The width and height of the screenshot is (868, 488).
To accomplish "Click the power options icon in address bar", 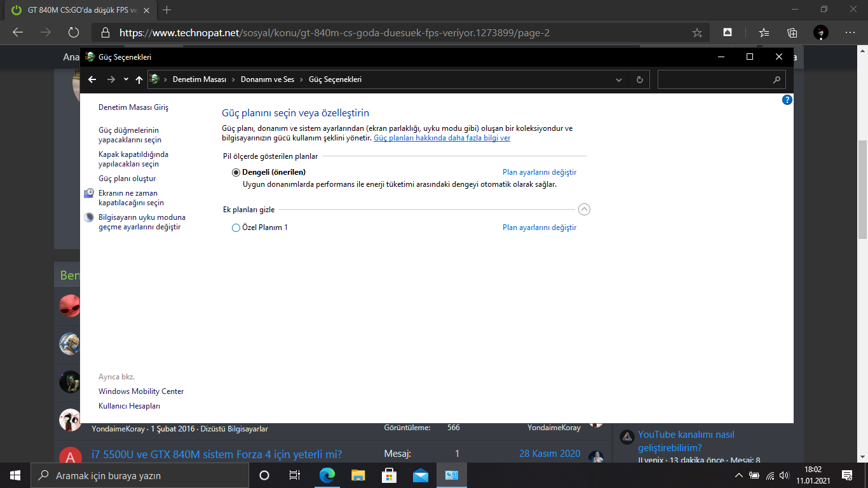I will 154,79.
